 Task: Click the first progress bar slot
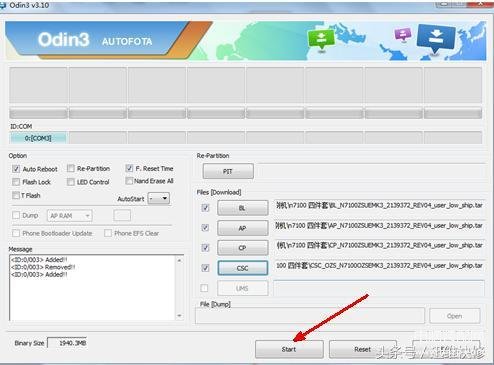pos(38,114)
